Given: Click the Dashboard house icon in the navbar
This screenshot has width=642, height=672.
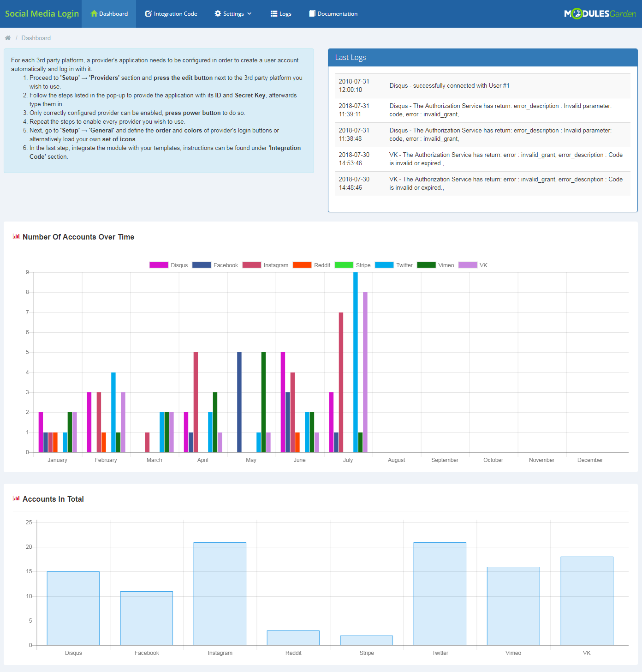Looking at the screenshot, I should (94, 13).
